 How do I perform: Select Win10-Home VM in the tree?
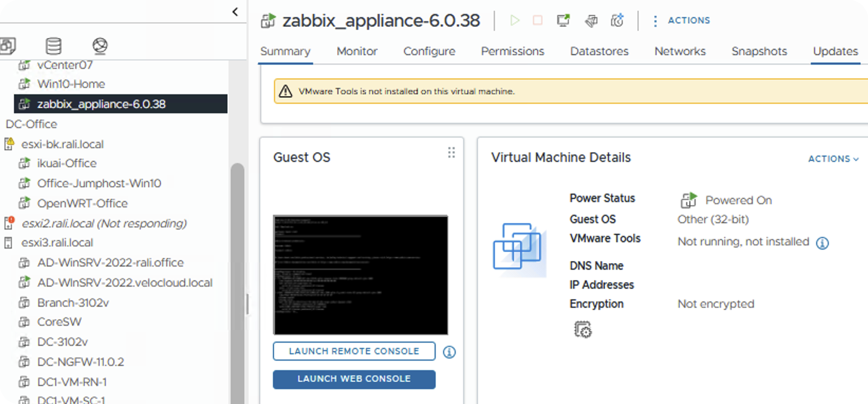coord(71,84)
